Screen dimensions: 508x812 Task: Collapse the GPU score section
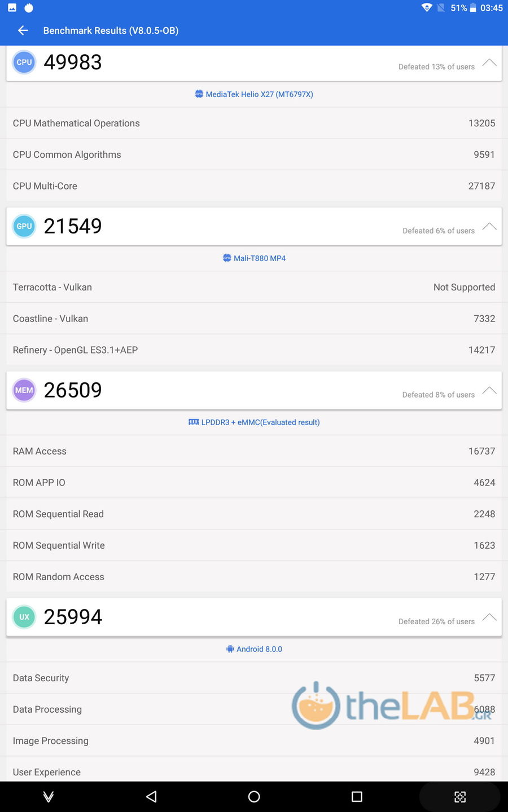[489, 227]
